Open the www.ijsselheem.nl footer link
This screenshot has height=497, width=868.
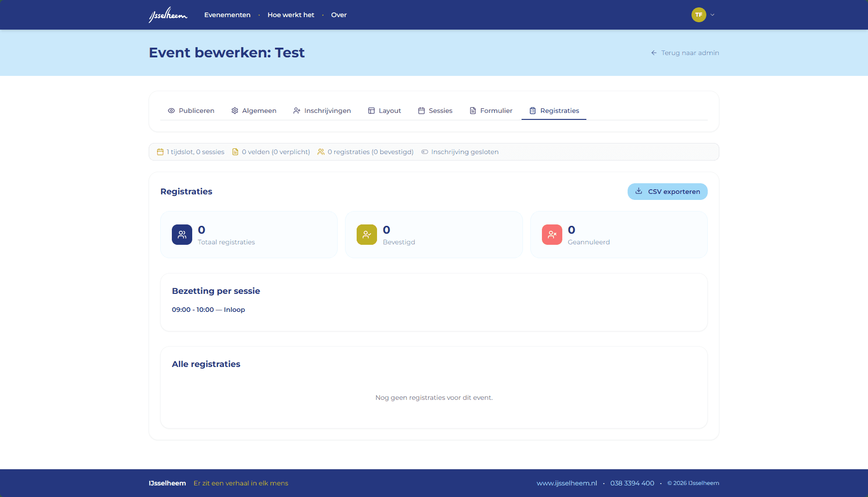566,483
